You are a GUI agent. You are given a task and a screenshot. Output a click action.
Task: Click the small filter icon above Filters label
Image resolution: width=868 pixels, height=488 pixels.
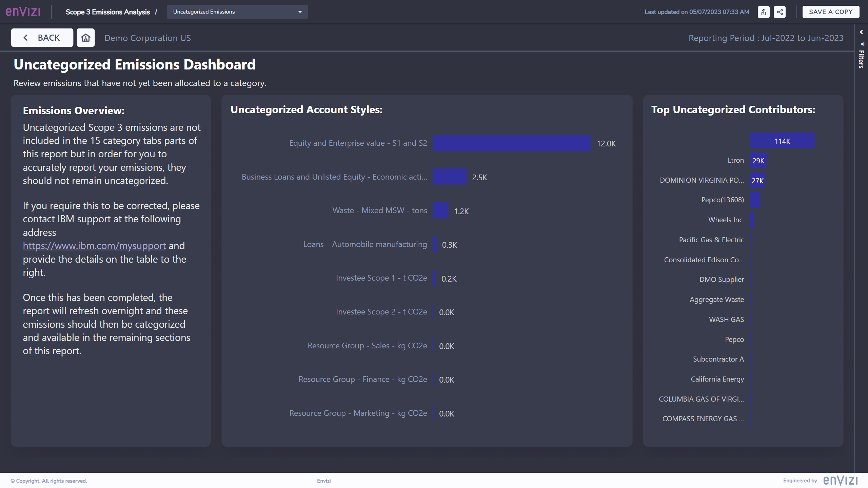coord(862,44)
